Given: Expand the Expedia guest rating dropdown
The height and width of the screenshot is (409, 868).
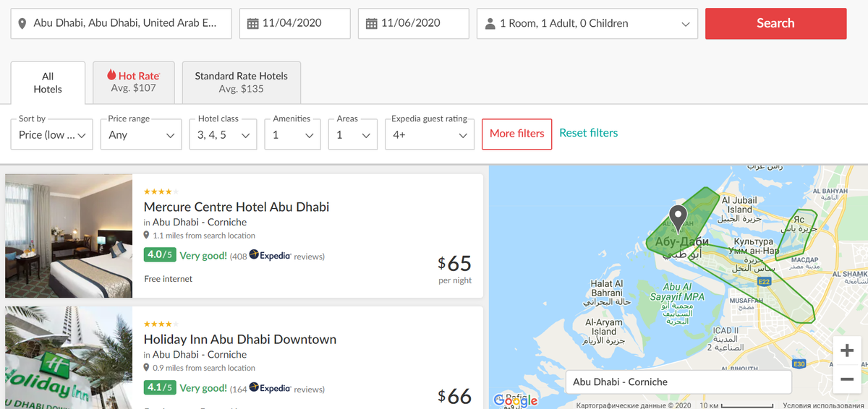Looking at the screenshot, I should [x=429, y=135].
